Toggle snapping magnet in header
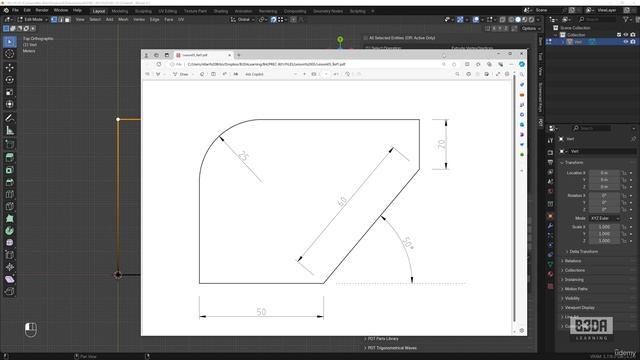The image size is (640, 360). pyautogui.click(x=273, y=19)
